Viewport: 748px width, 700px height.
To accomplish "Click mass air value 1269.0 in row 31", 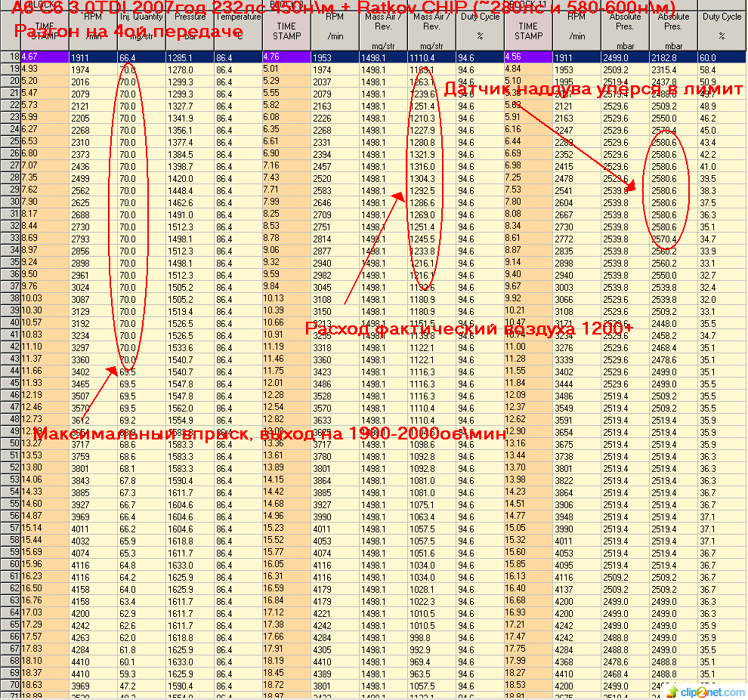I will pos(431,214).
